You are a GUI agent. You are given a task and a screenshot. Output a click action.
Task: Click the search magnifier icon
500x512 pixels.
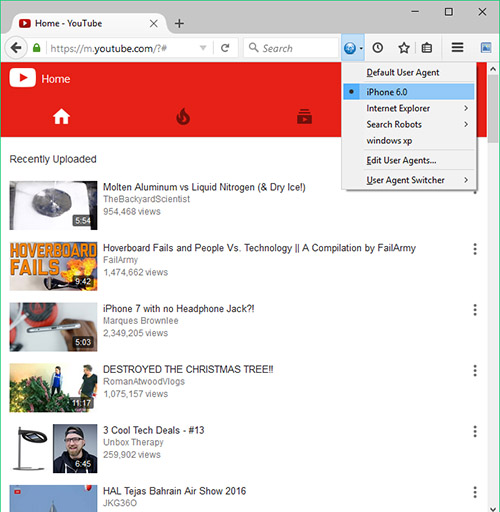point(254,47)
